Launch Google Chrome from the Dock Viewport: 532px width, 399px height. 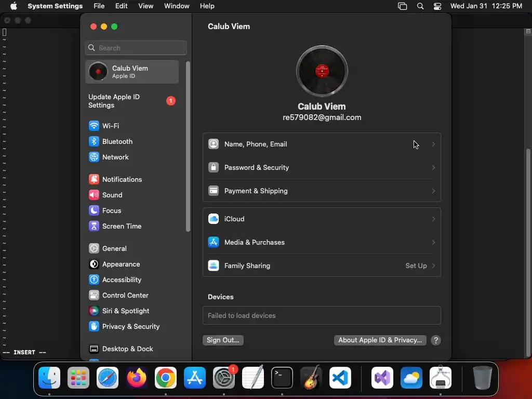coord(166,378)
